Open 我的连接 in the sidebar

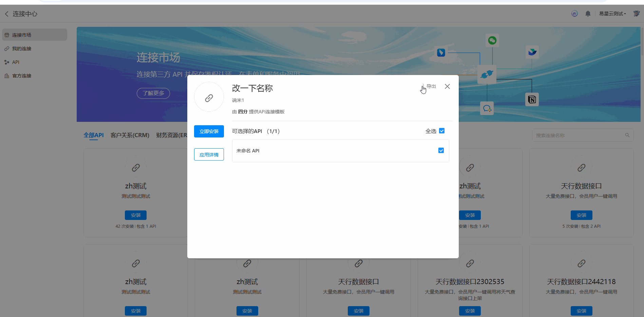(x=22, y=49)
